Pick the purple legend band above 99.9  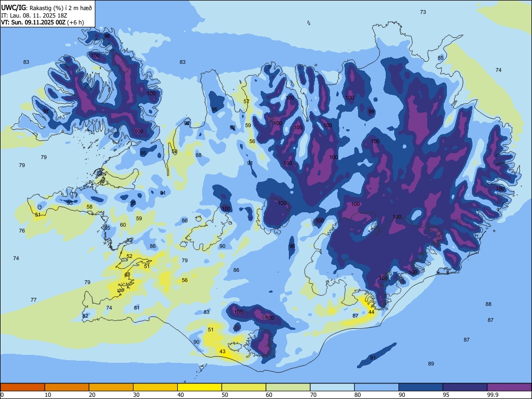click(x=509, y=387)
